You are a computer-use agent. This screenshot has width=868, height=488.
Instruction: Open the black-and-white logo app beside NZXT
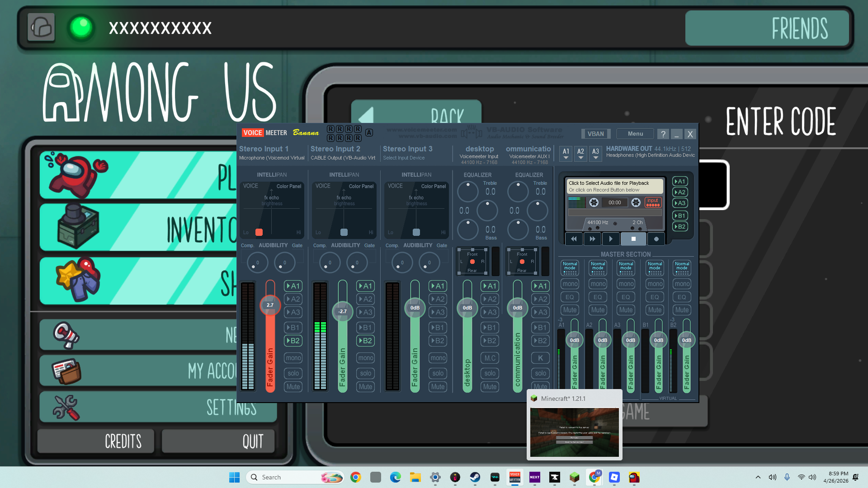pos(555,477)
